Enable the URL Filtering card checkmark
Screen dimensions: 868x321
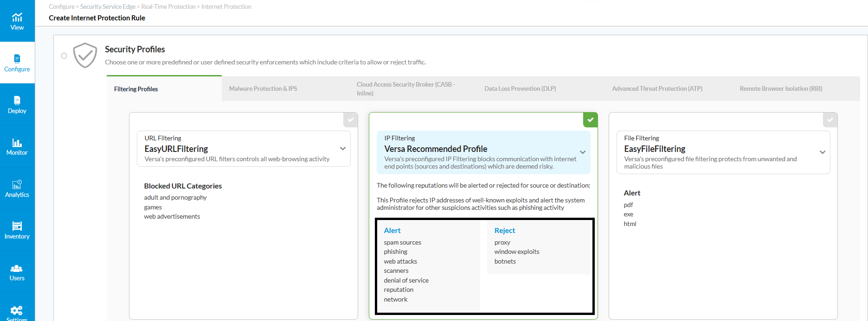coord(351,120)
